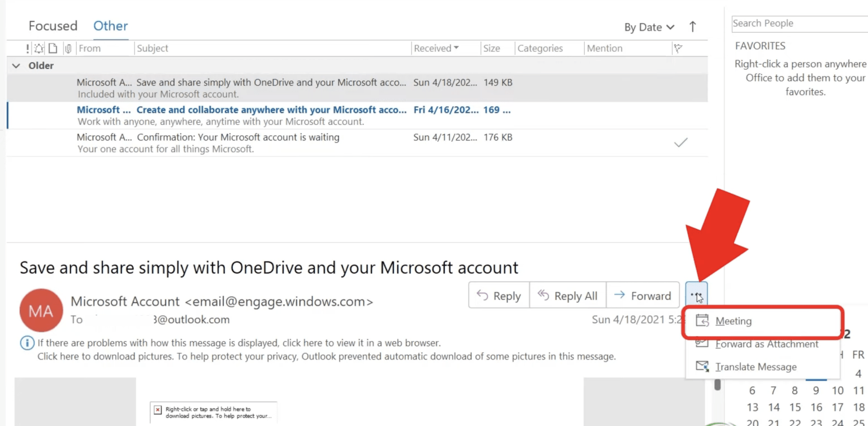Viewport: 868px width, 426px height.
Task: Toggle the sort direction arrow
Action: pos(693,27)
